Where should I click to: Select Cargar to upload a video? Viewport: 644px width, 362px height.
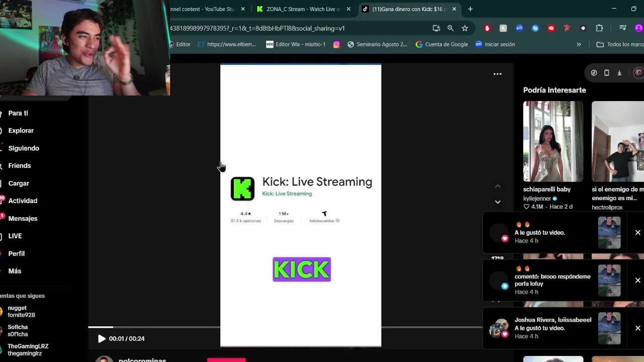[x=19, y=184]
